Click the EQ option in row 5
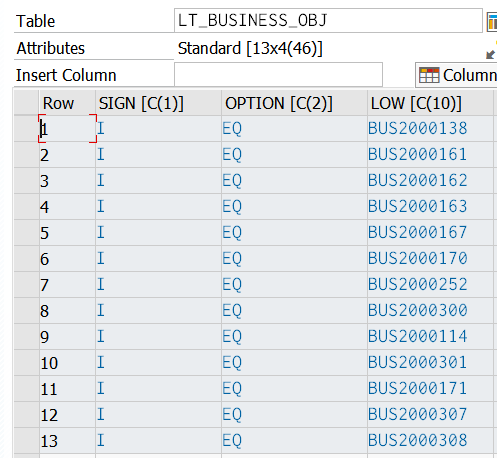Image resolution: width=497 pixels, height=458 pixels. [x=232, y=233]
